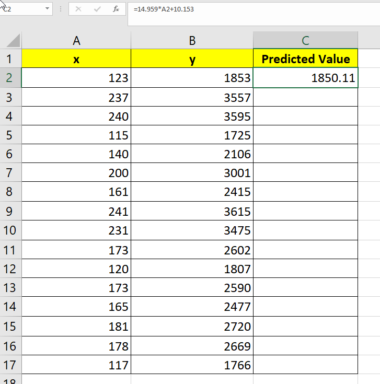Image resolution: width=380 pixels, height=384 pixels.
Task: Select cell with y value 3557
Action: click(x=192, y=97)
